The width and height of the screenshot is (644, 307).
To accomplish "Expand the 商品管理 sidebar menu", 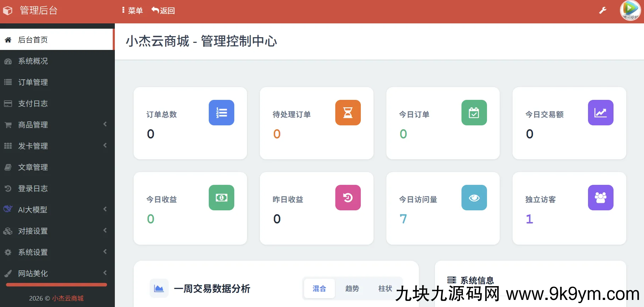I will pyautogui.click(x=57, y=125).
